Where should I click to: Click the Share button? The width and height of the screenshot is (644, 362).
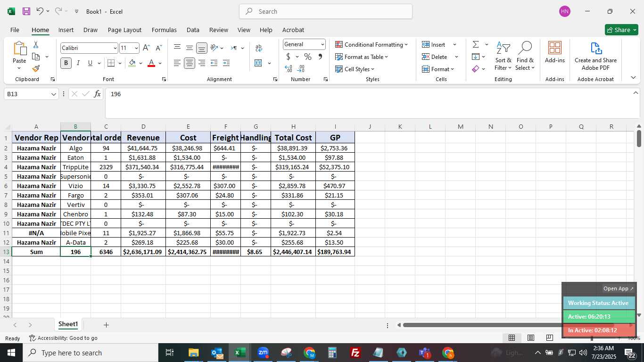click(x=621, y=30)
